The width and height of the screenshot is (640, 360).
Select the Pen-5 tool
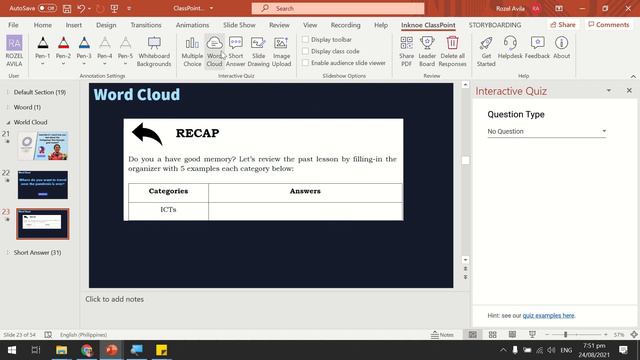click(x=125, y=51)
